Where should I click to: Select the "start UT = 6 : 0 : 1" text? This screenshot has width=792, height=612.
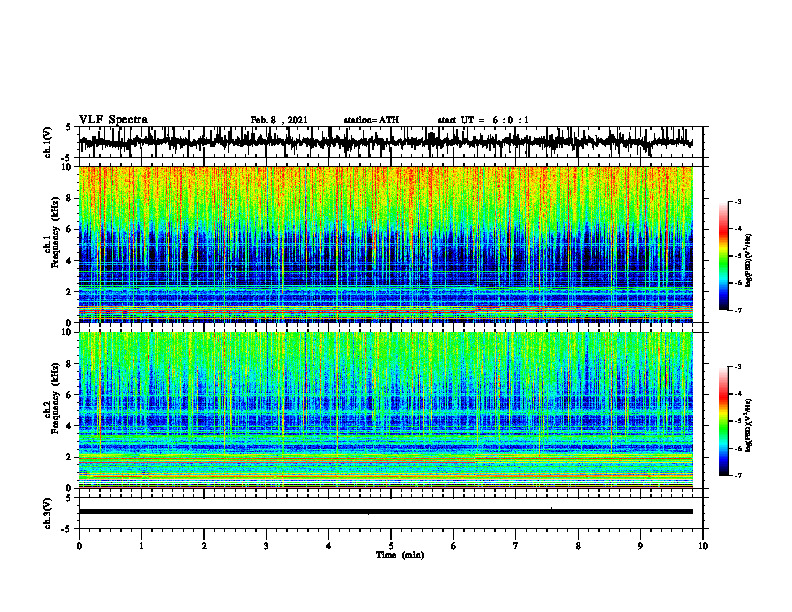click(483, 120)
